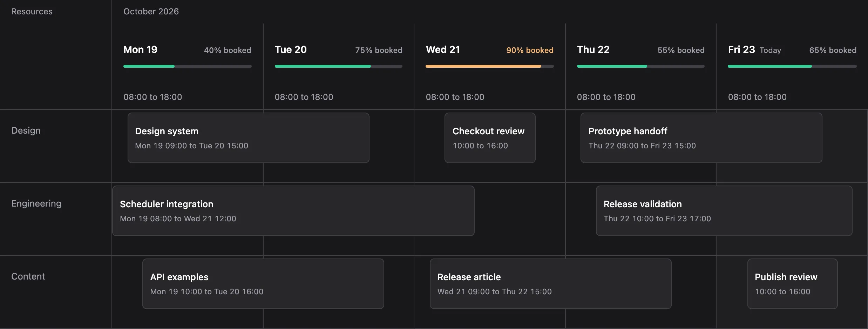Click the Friday booking progress bar

pyautogui.click(x=792, y=66)
